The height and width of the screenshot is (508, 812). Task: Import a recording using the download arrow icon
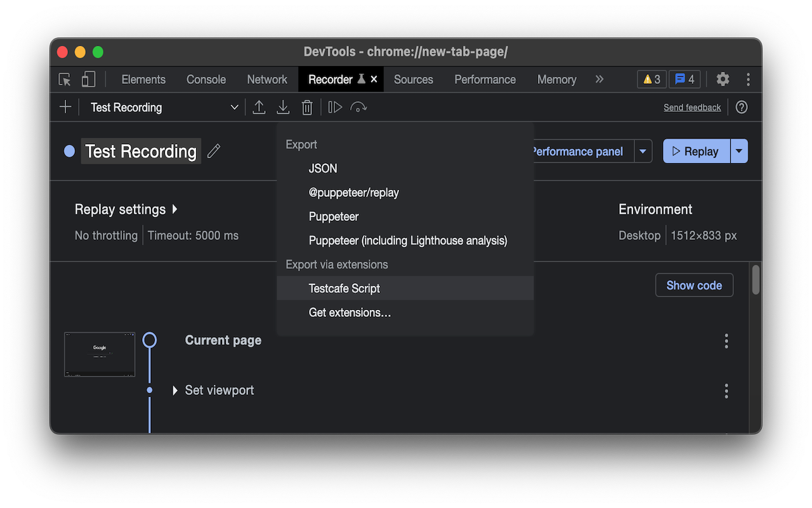(x=283, y=107)
